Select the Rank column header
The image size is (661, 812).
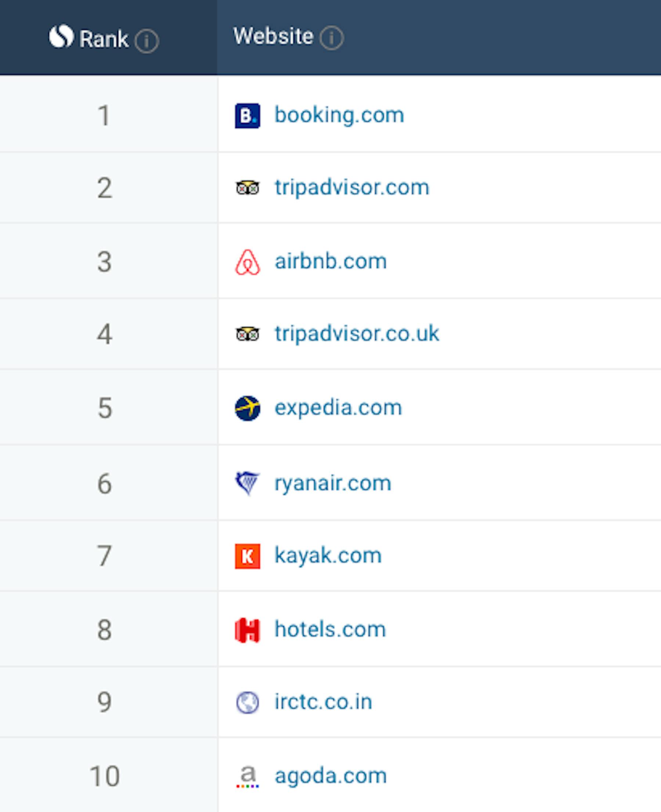(x=109, y=37)
